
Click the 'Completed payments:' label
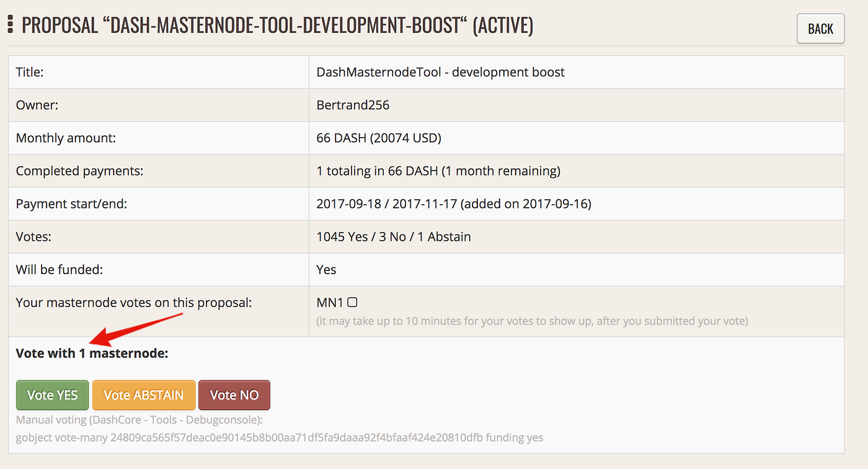[79, 171]
